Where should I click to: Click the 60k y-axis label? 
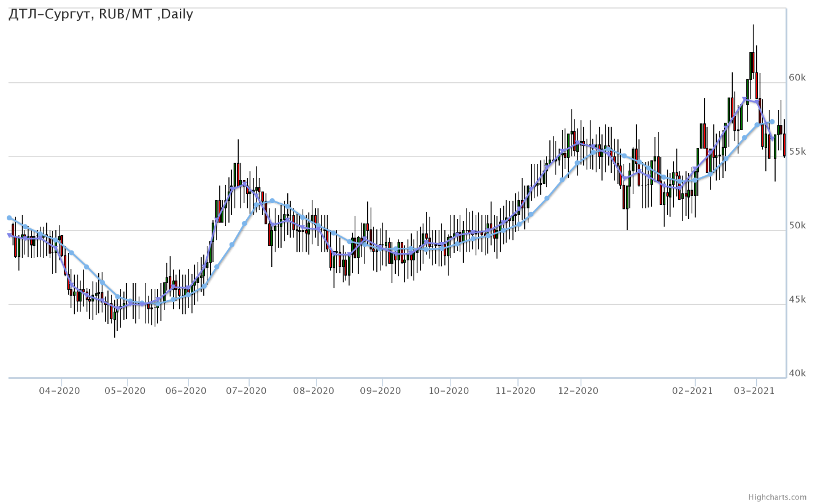tap(797, 78)
